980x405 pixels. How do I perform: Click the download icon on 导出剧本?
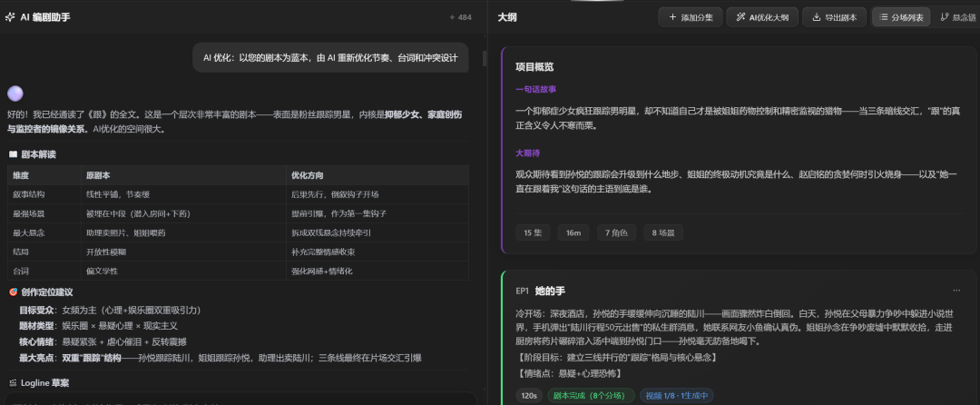coord(817,17)
